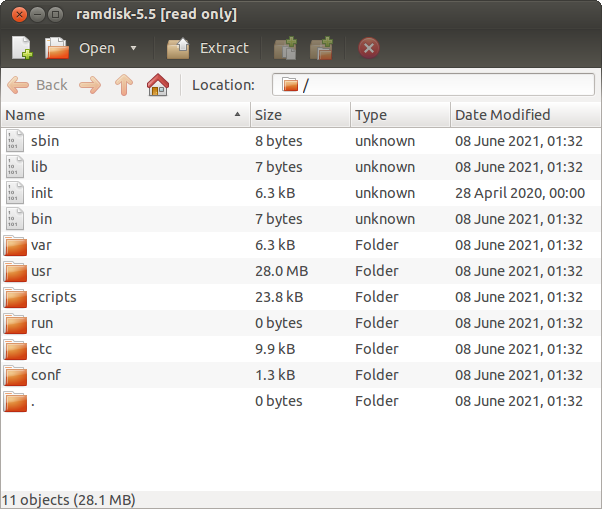This screenshot has height=509, width=602.
Task: Go up one level with up arrow
Action: (x=124, y=85)
